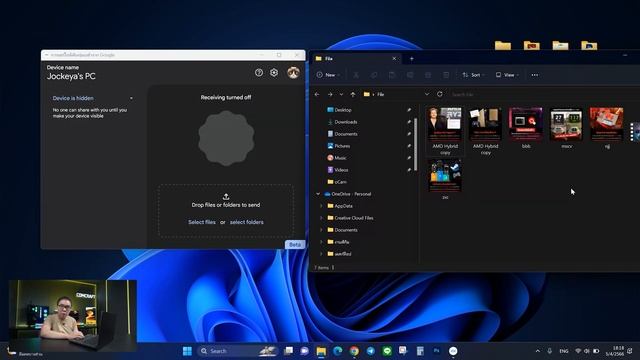The height and width of the screenshot is (360, 640).
Task: Click the Search File box
Action: click(x=543, y=94)
